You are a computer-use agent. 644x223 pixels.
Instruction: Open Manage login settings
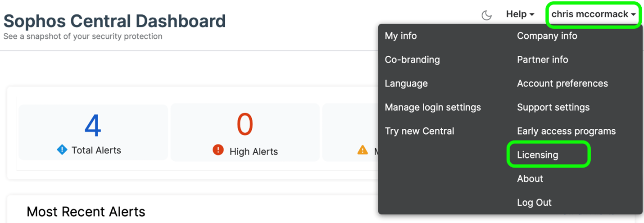[432, 108]
